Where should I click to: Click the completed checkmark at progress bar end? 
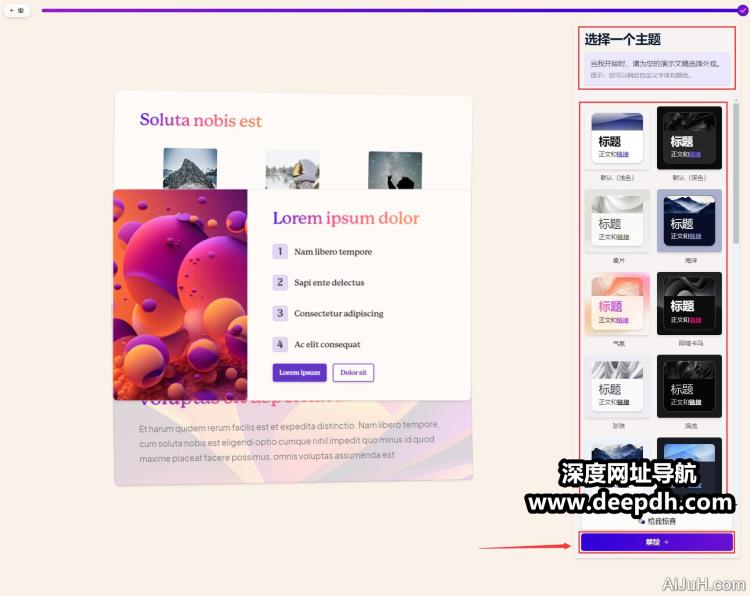tap(742, 10)
